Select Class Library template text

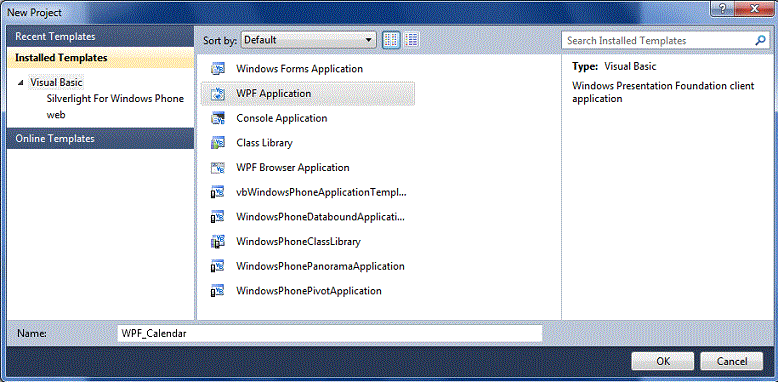pos(264,143)
